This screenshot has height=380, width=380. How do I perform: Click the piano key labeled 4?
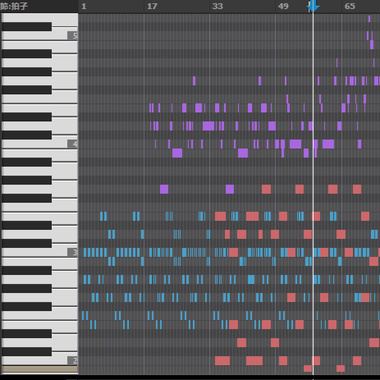click(40, 144)
